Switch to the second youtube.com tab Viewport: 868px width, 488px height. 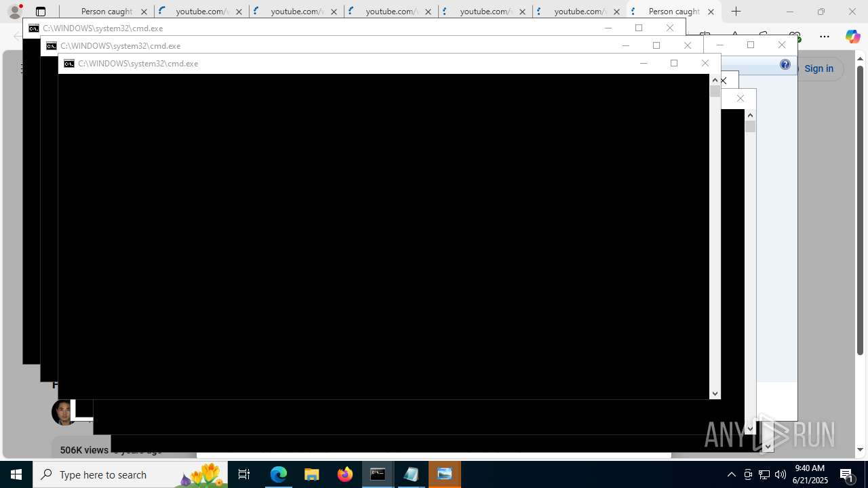[x=296, y=12]
